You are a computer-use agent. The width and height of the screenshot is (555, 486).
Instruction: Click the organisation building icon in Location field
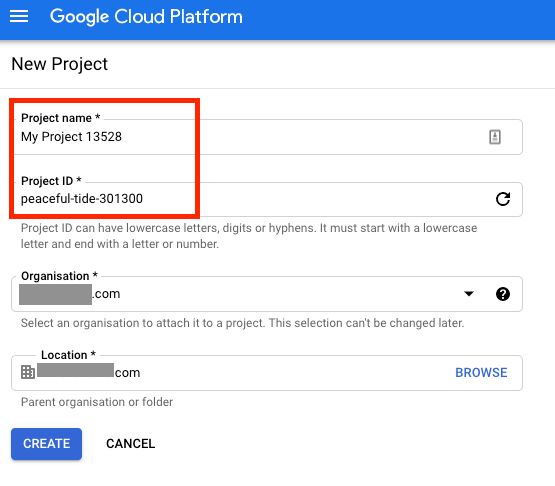click(28, 372)
